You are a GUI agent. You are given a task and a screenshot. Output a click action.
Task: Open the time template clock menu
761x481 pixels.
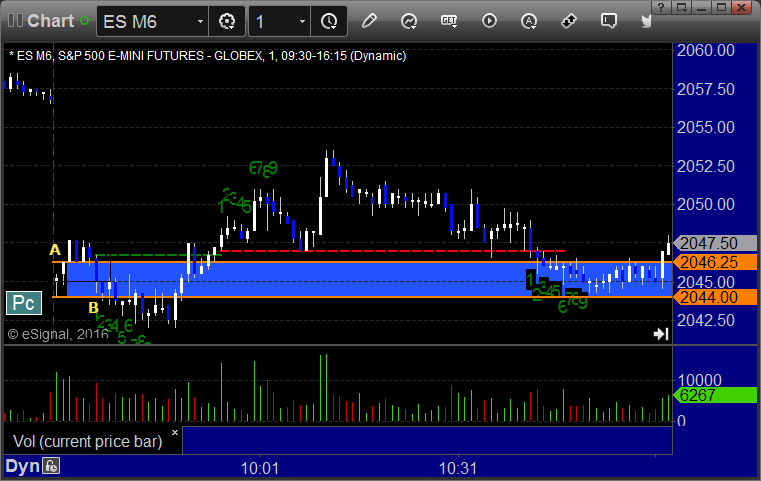329,21
